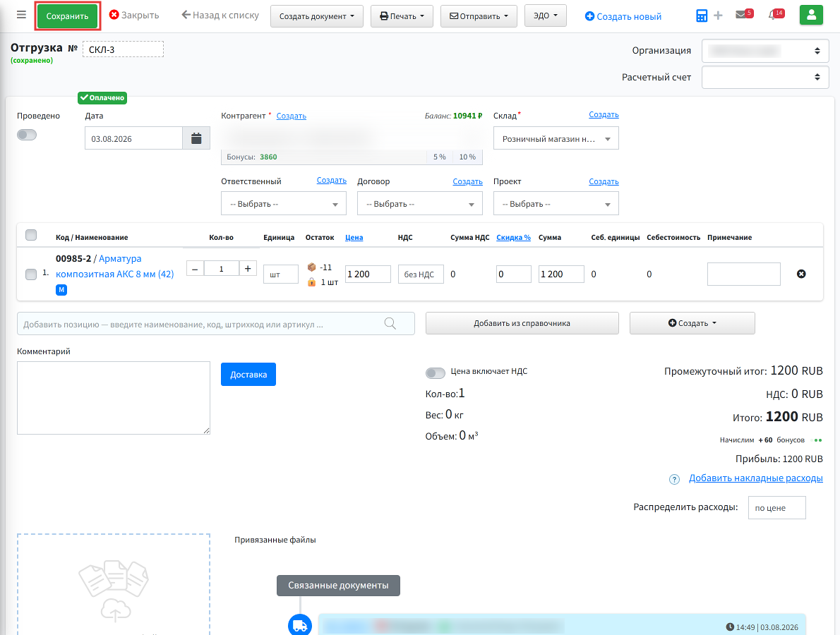Open the green user profile icon

coord(811,15)
